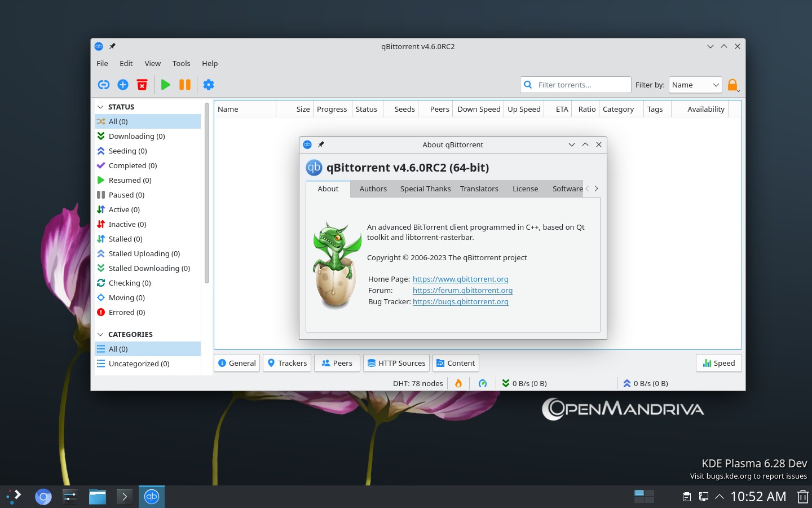Collapse the STATUS section

101,107
